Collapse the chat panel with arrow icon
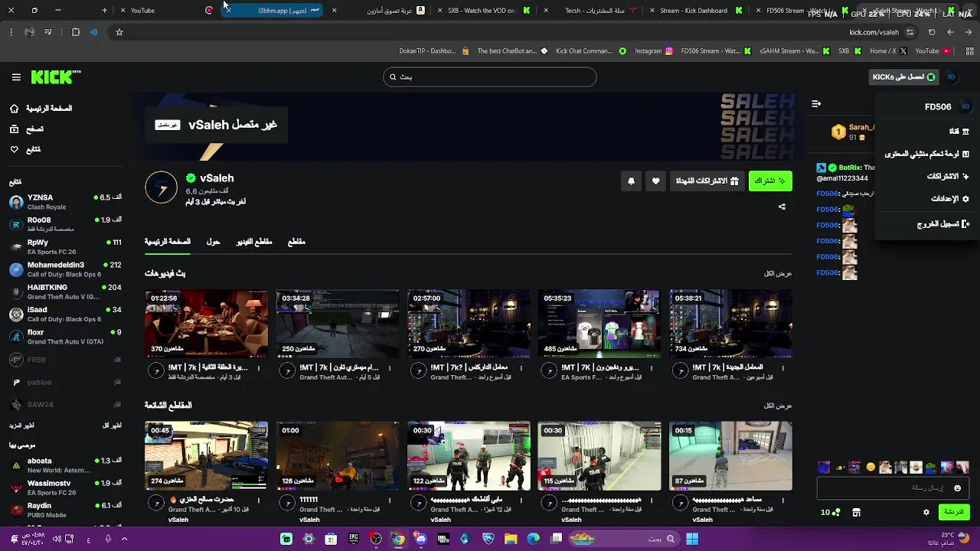The height and width of the screenshot is (551, 980). (x=816, y=104)
